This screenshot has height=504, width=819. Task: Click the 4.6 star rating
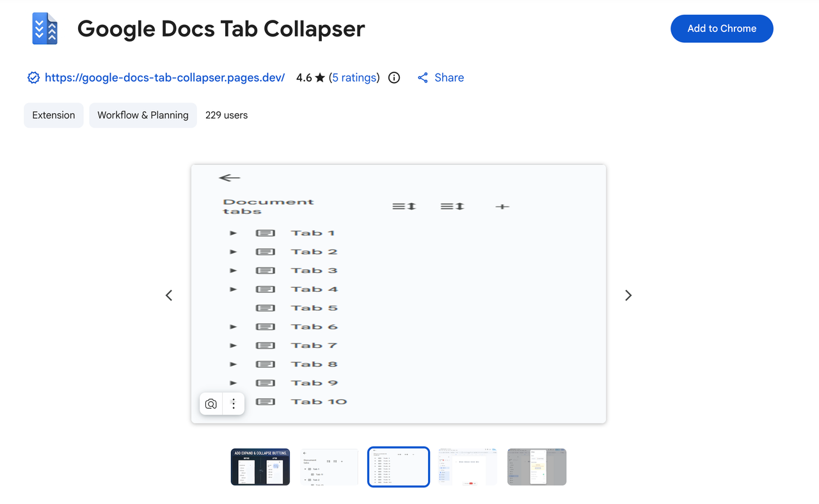310,77
